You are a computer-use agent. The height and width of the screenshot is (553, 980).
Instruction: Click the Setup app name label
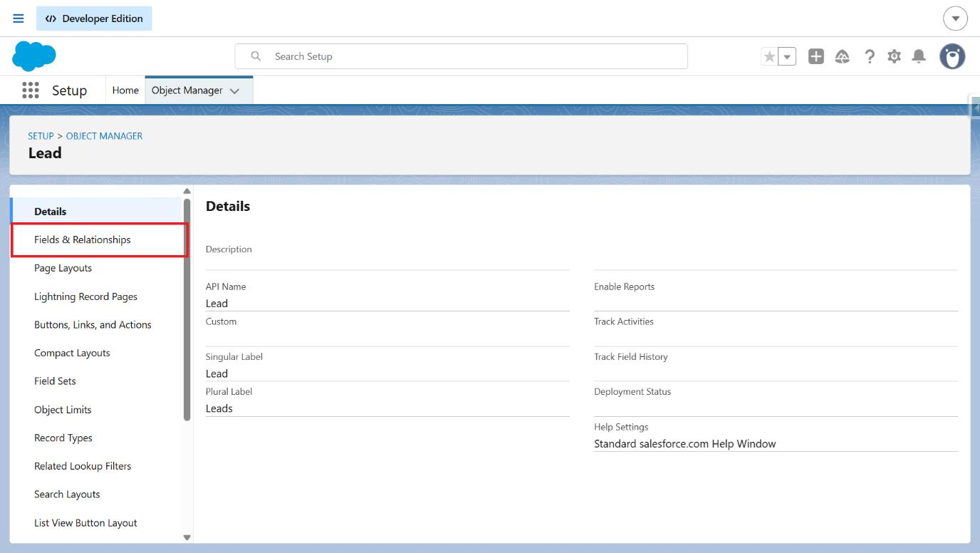tap(69, 91)
